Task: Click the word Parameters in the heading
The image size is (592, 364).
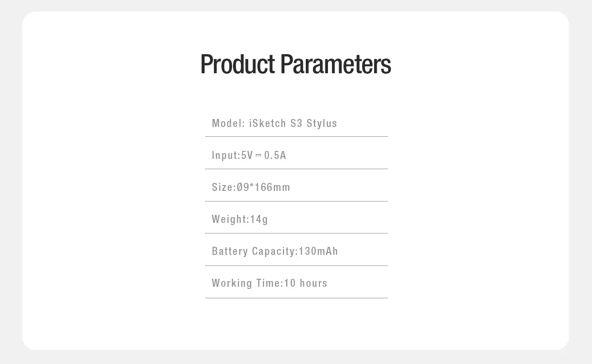Action: 335,64
